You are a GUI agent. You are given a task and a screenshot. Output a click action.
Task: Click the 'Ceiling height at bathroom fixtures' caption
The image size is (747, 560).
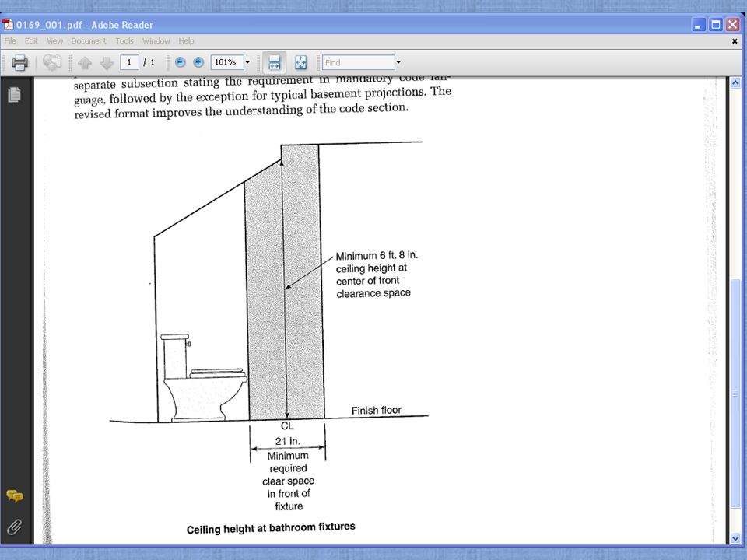coord(271,528)
